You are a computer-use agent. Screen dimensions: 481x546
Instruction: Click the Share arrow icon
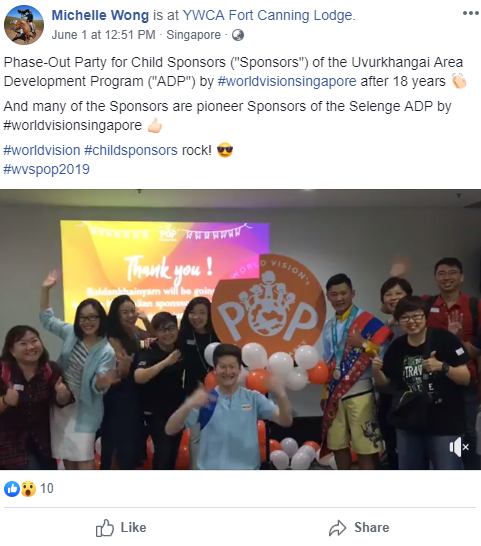tap(338, 528)
